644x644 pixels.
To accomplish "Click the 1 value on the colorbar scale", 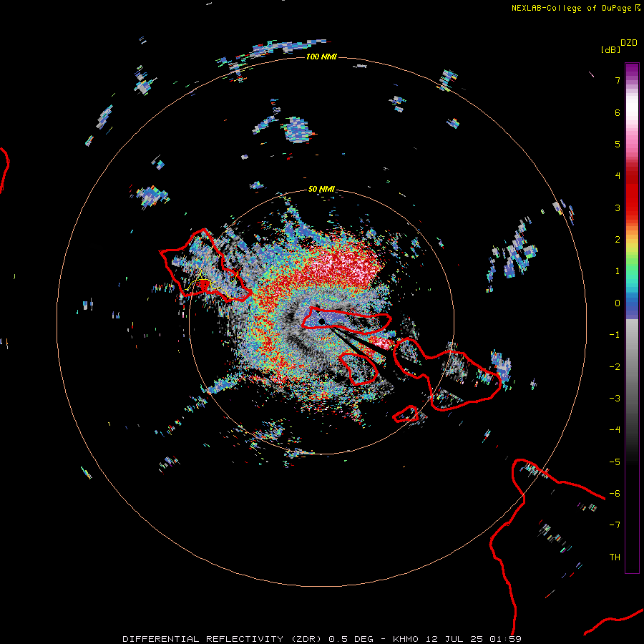I will point(618,271).
